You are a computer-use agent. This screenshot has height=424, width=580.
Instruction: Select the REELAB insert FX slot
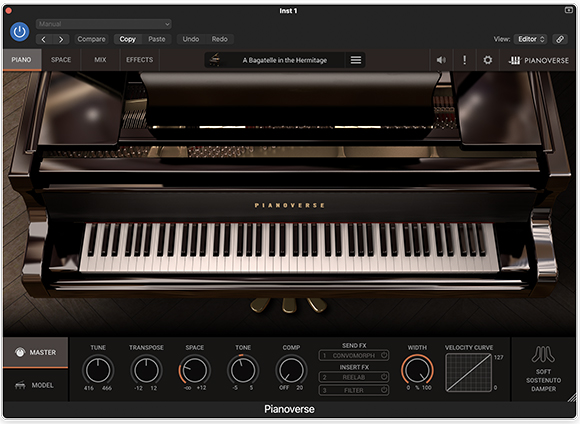(x=354, y=377)
